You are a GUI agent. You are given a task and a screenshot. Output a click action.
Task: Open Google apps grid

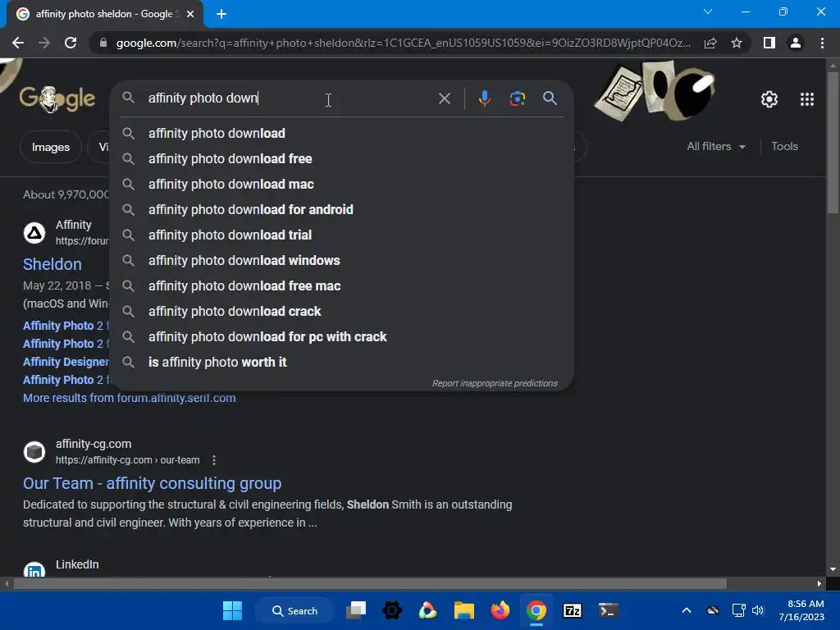click(807, 99)
